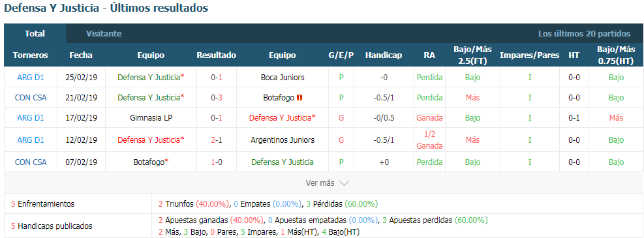Click the Bajo/Más 2.5(FT) column header
Image resolution: width=644 pixels, height=238 pixels.
(472, 55)
